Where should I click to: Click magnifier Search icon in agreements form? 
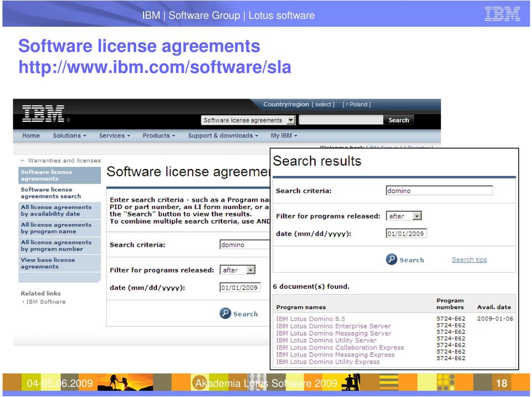click(225, 313)
